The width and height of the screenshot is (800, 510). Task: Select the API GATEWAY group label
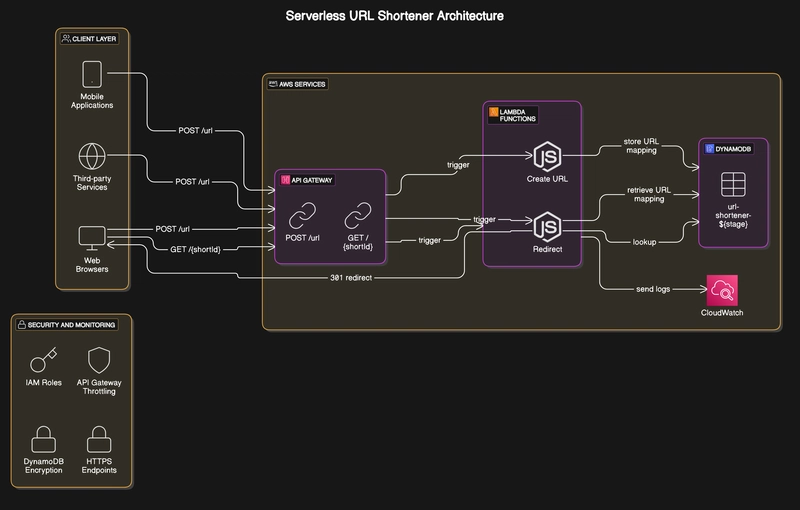click(312, 180)
